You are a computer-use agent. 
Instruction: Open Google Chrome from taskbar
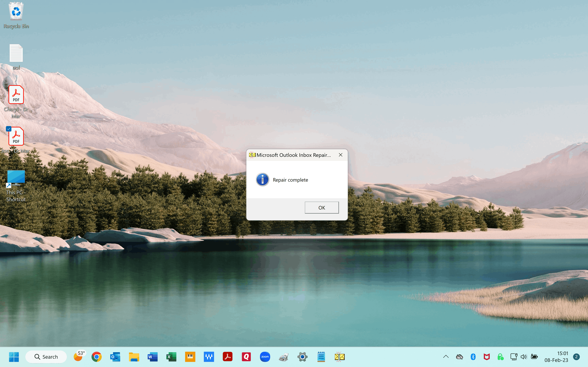(x=96, y=357)
